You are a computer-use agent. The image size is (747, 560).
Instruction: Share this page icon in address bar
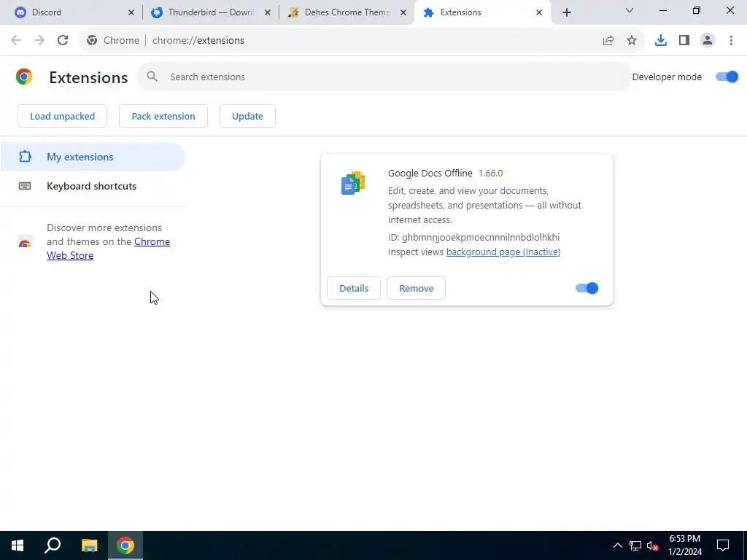pos(608,41)
